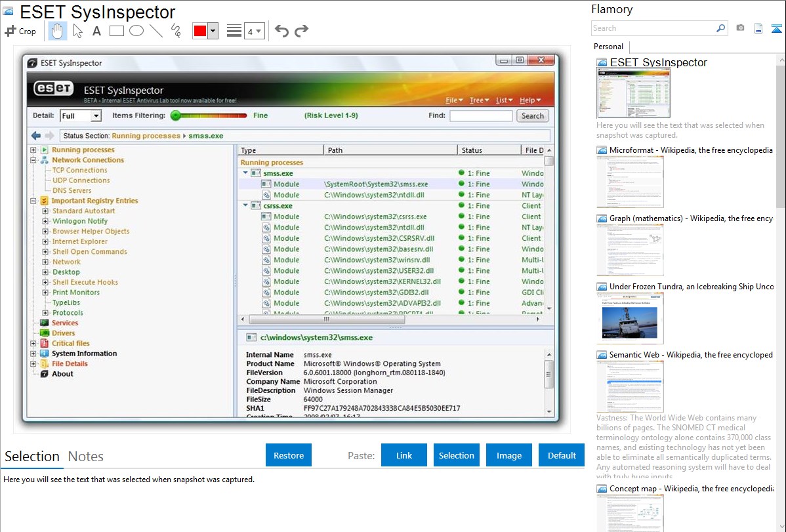Image resolution: width=786 pixels, height=532 pixels.
Task: Click the Status column header
Action: [489, 150]
